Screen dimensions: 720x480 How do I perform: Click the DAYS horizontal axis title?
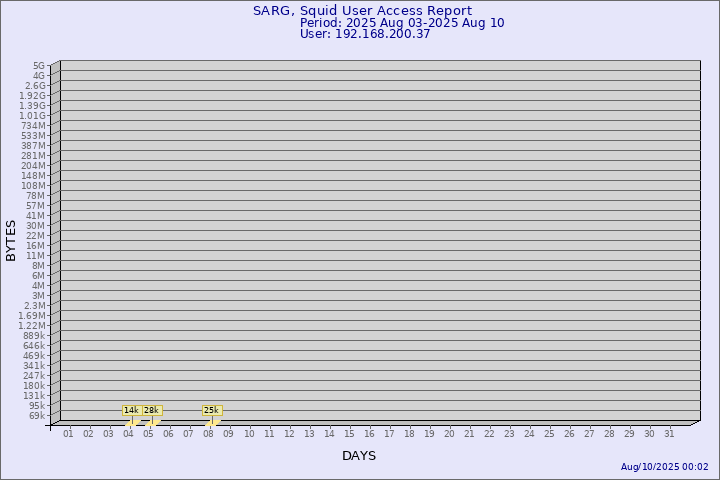(x=359, y=456)
